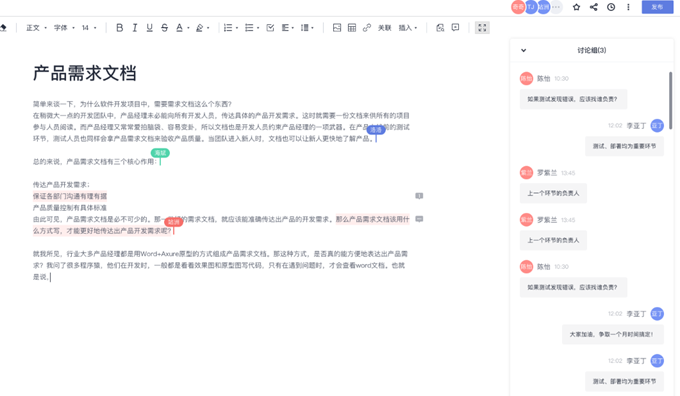Insert a checklist item
The height and width of the screenshot is (396, 680).
click(270, 28)
